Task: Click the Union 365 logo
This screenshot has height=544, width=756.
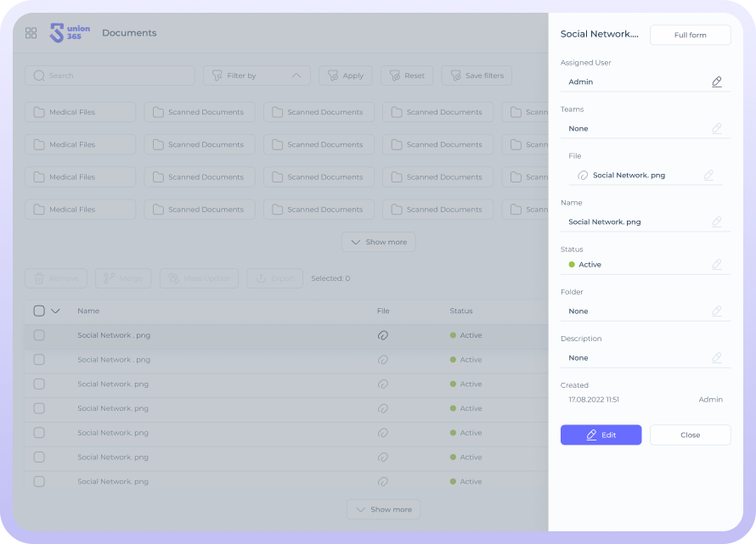Action: (x=70, y=33)
